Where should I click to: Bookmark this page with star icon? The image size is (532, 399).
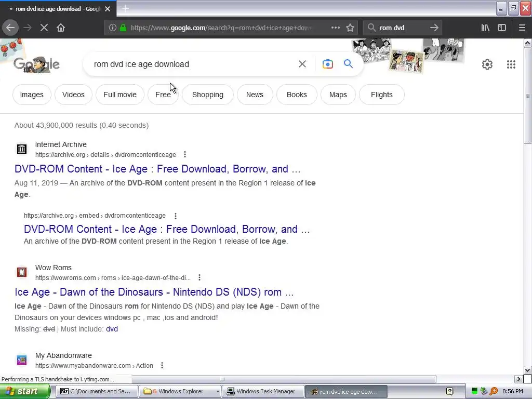[x=350, y=28]
